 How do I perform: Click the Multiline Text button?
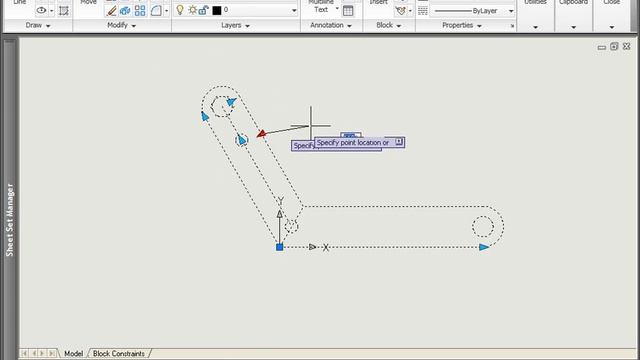click(x=321, y=6)
